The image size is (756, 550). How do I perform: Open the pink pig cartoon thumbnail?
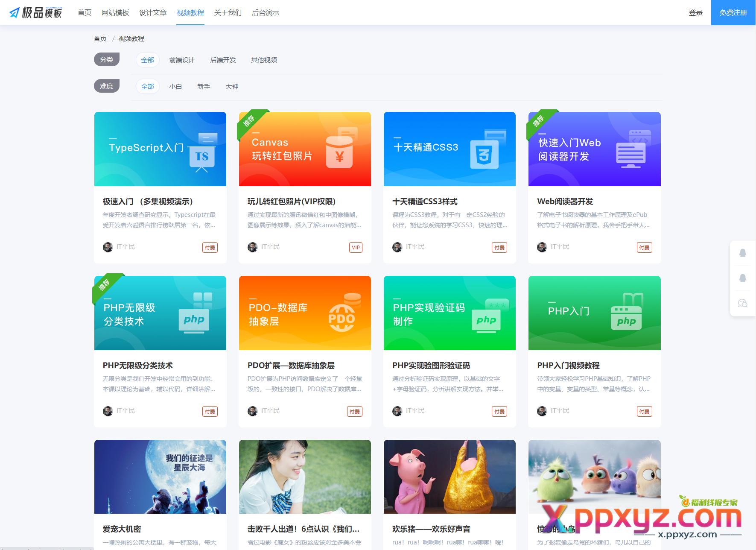coord(450,477)
